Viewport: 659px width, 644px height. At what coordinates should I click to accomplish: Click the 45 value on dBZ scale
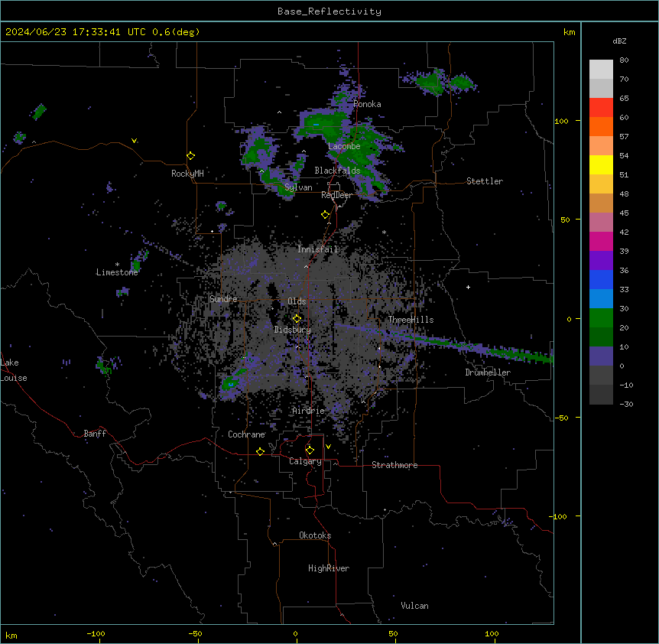pos(624,213)
